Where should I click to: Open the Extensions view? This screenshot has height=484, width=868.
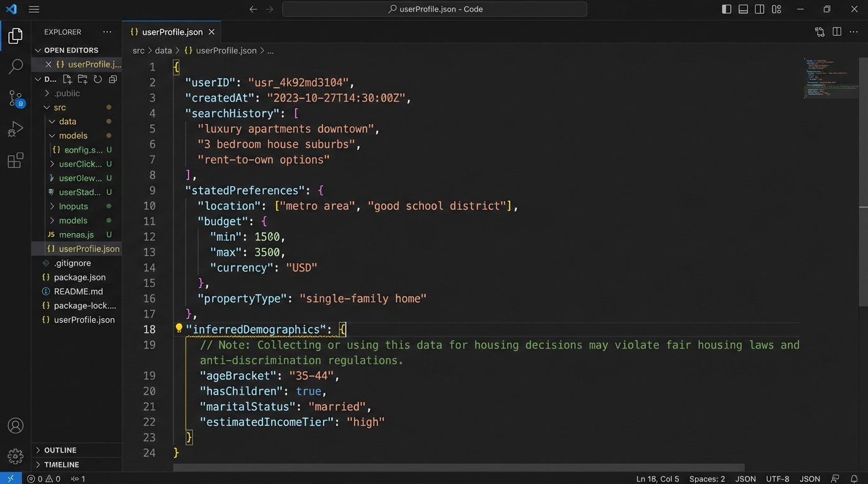pyautogui.click(x=16, y=161)
